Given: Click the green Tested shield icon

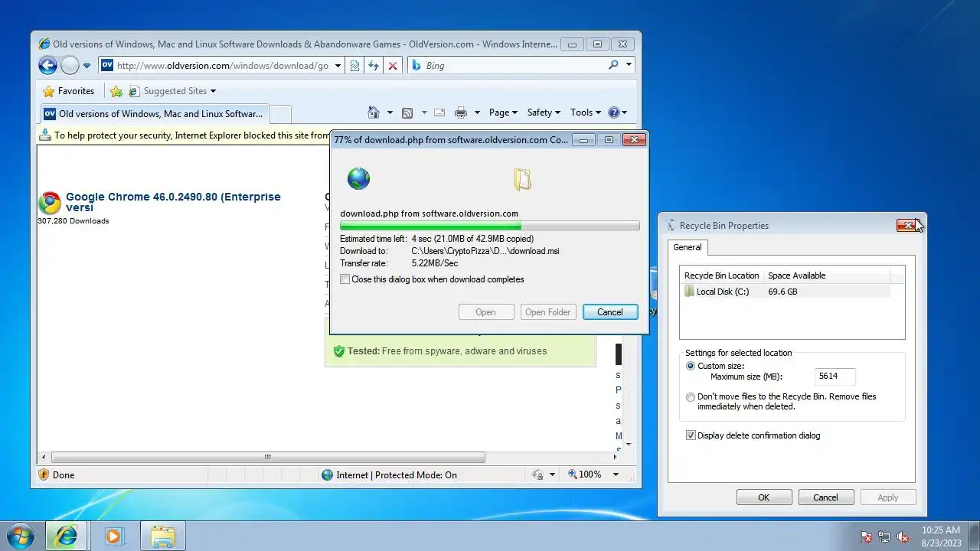Looking at the screenshot, I should tap(338, 351).
